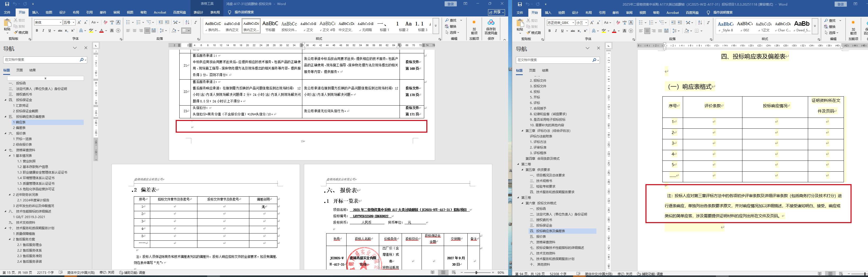The width and height of the screenshot is (868, 277).
Task: Open phonetic guide in right Word window
Action: 625,23
